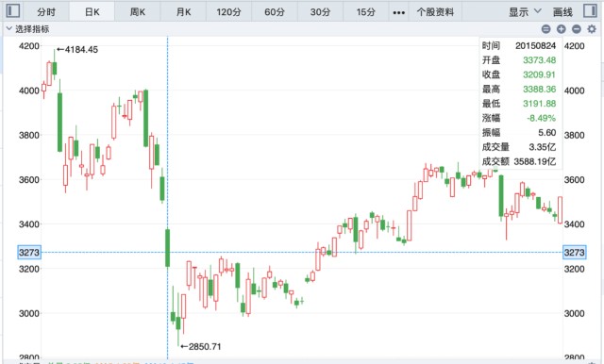Click the 振幅 value 5.60
Image resolution: width=604 pixels, height=364 pixels.
547,132
